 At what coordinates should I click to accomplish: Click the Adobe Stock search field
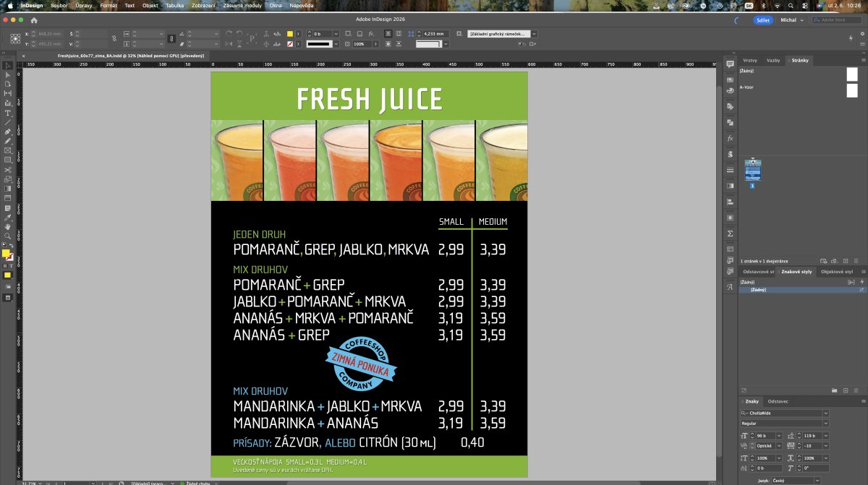point(838,20)
